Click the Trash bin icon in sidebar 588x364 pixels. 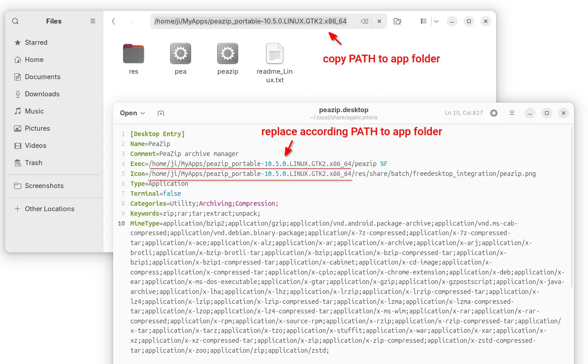tap(18, 163)
